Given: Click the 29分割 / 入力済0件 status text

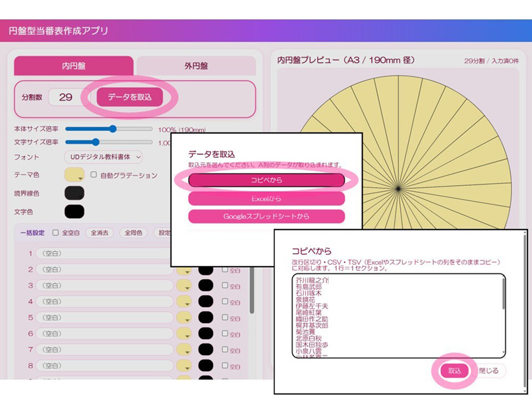Looking at the screenshot, I should 491,61.
